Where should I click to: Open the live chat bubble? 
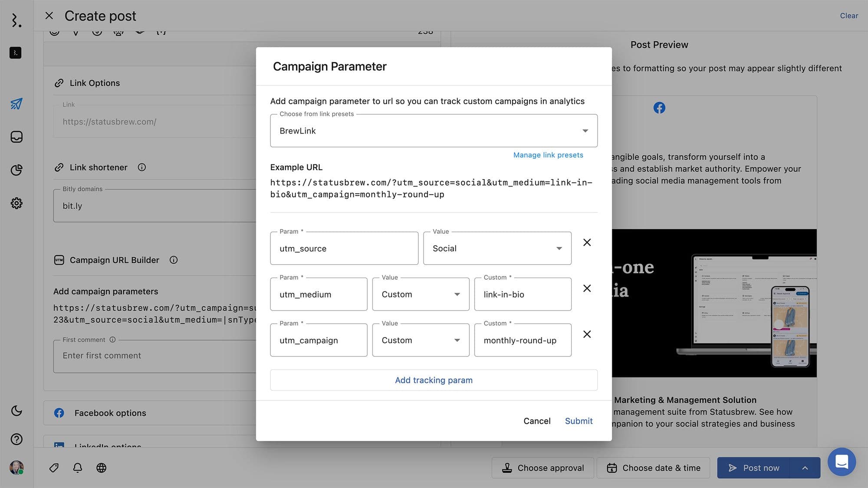[x=842, y=462]
